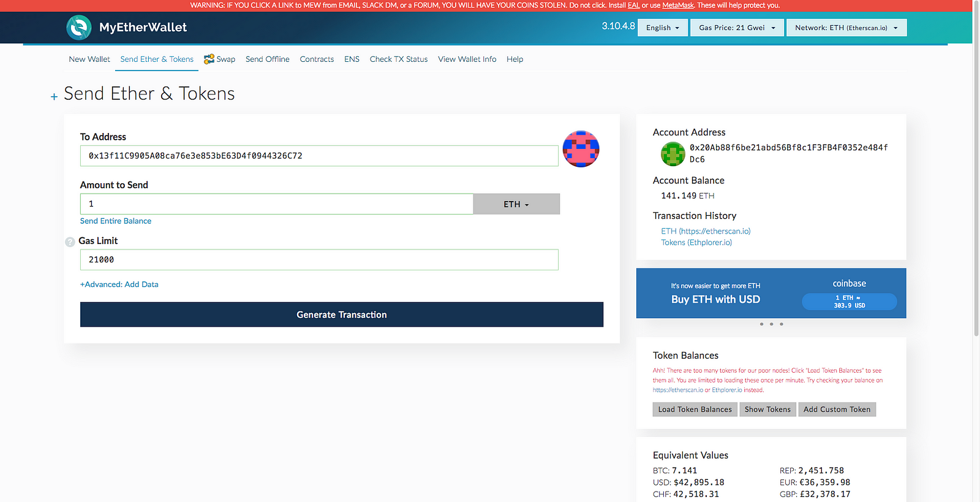Screen dimensions: 980x502
Task: Click the MyEtherWallet logo icon
Action: coord(78,28)
